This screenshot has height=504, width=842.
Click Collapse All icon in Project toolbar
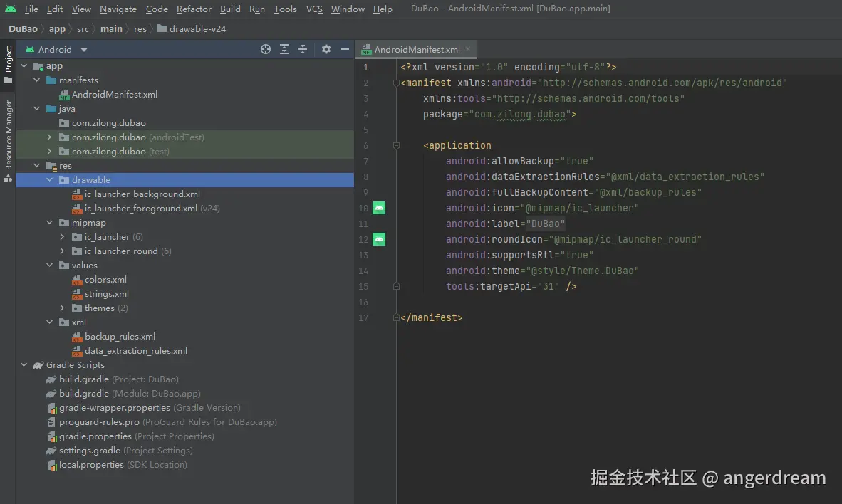tap(303, 49)
